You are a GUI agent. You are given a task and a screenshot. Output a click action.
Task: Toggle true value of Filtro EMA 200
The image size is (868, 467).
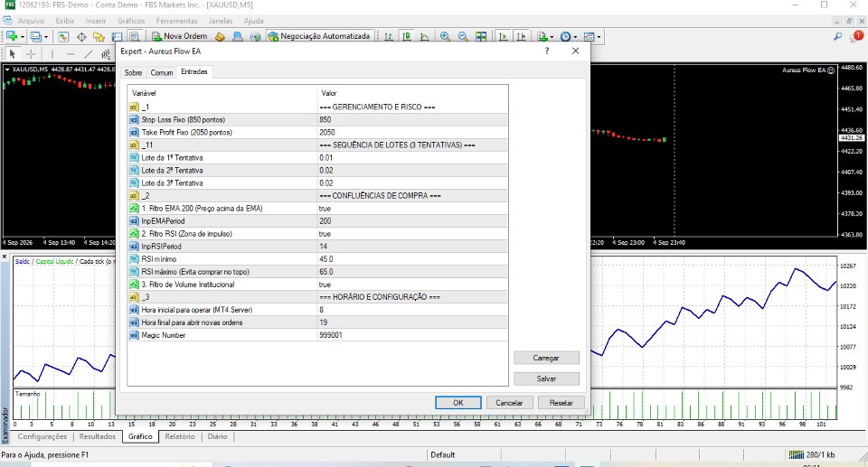pos(412,209)
